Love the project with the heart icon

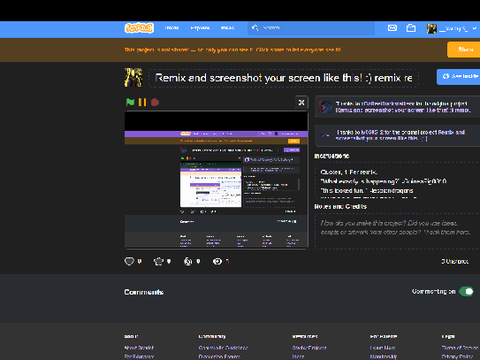click(x=129, y=261)
